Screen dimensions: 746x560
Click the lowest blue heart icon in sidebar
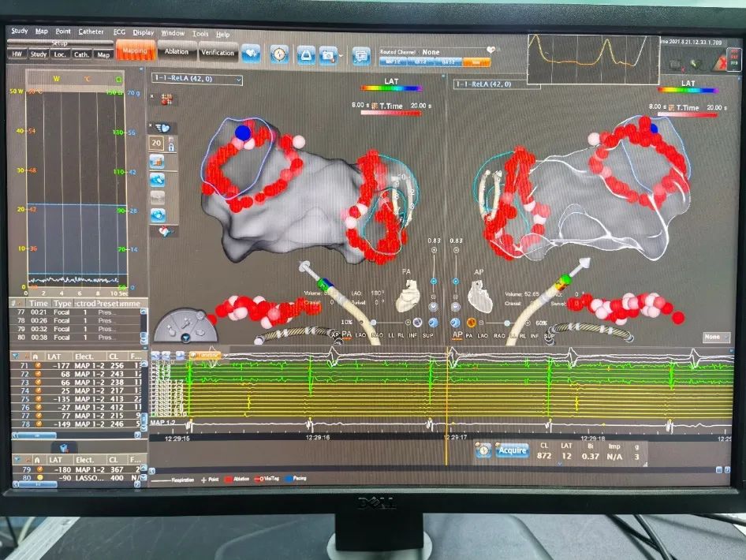[x=158, y=215]
